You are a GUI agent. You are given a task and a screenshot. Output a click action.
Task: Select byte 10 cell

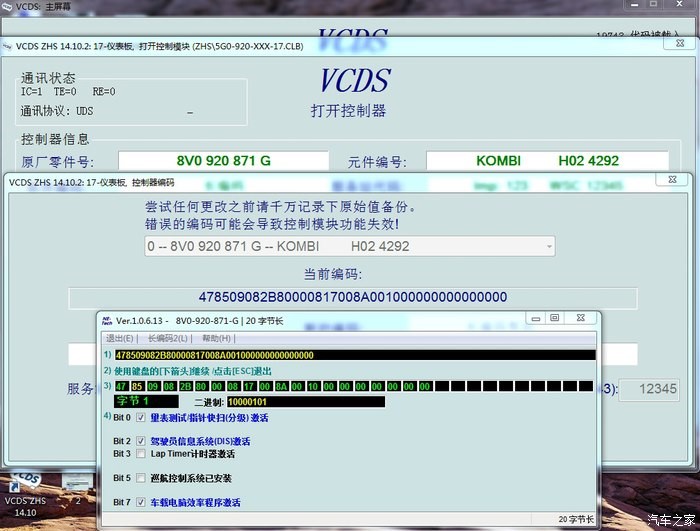click(313, 386)
